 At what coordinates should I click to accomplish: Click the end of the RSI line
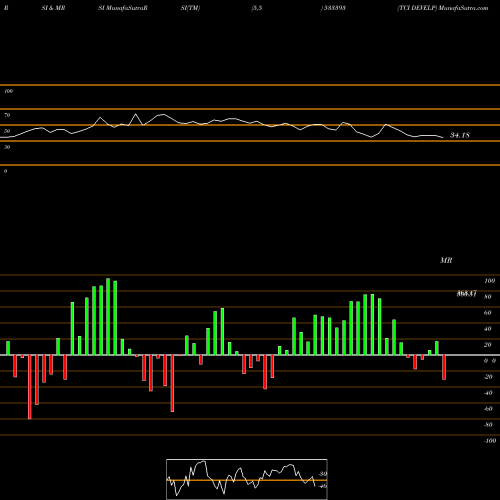[443, 137]
